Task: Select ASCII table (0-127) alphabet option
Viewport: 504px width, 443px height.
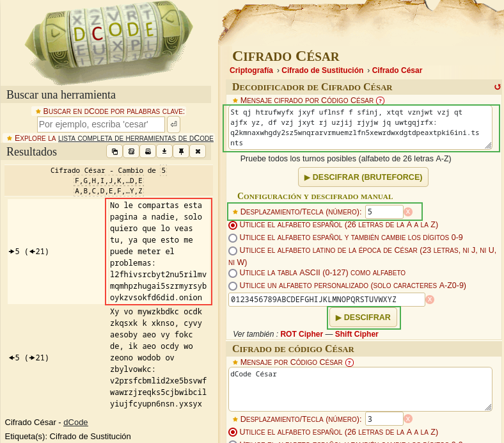Action: [233, 273]
